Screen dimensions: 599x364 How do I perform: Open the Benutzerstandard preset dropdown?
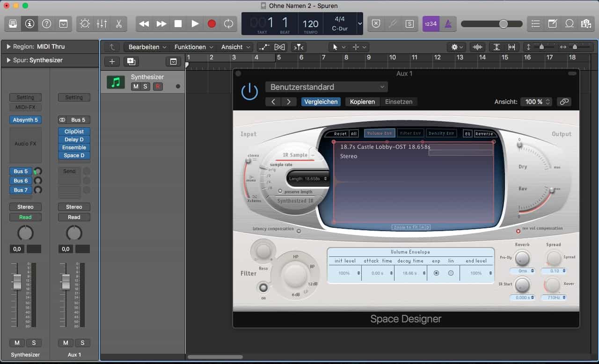[x=326, y=87]
